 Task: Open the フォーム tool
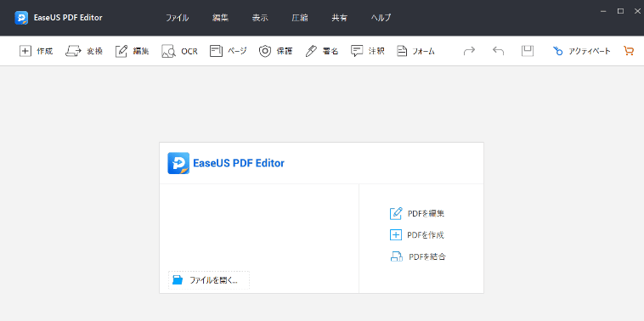(415, 51)
